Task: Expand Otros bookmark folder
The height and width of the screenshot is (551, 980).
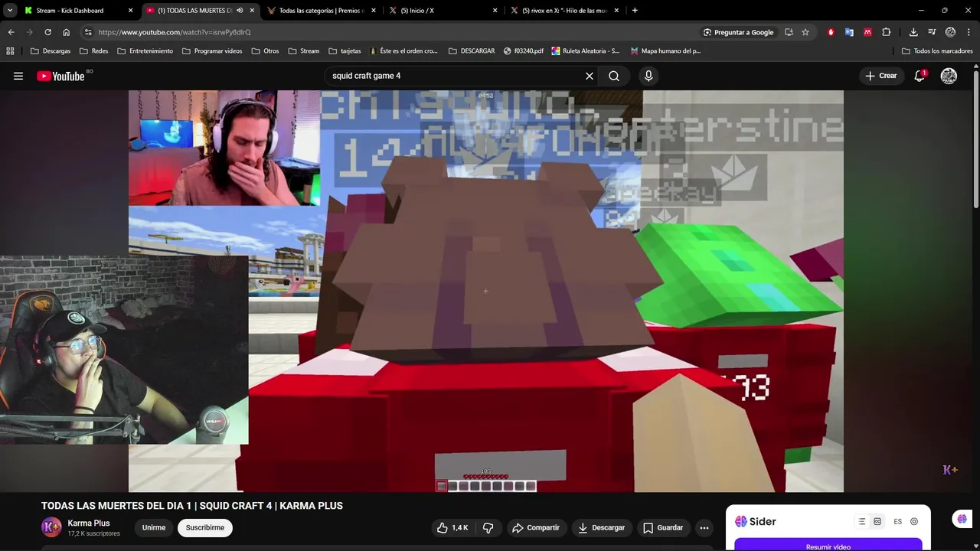Action: (x=265, y=51)
